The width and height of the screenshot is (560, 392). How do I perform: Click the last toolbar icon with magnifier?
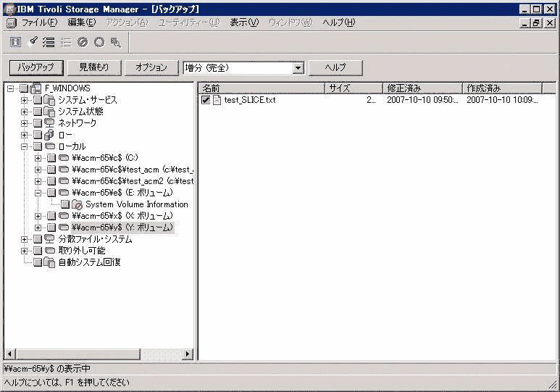point(115,42)
